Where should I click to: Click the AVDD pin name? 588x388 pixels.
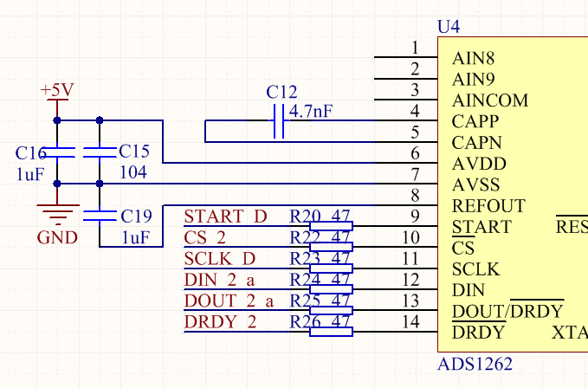click(x=479, y=164)
